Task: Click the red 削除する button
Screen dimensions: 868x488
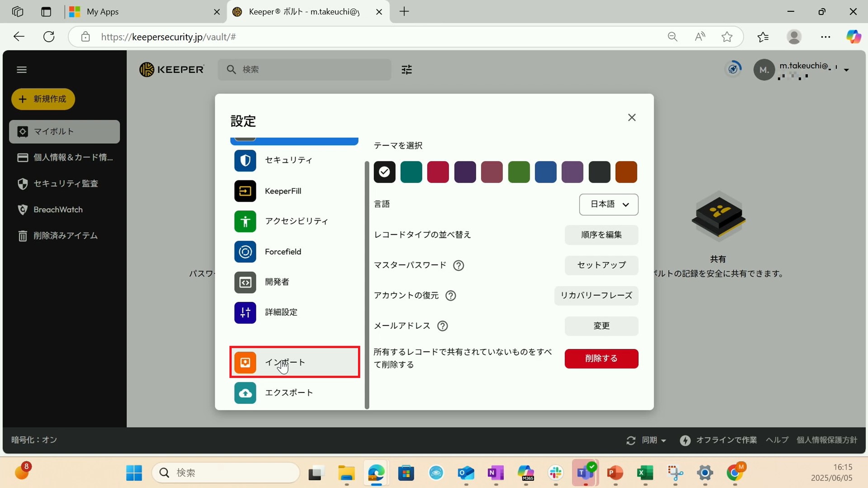Action: tap(601, 359)
